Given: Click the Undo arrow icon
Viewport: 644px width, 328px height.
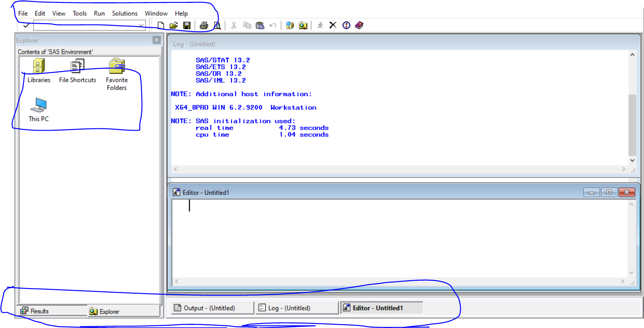Looking at the screenshot, I should [x=273, y=26].
